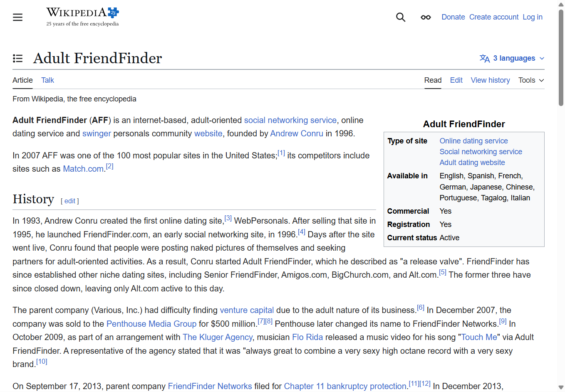Open the Andrew Conru article link
This screenshot has height=392, width=565.
[297, 133]
